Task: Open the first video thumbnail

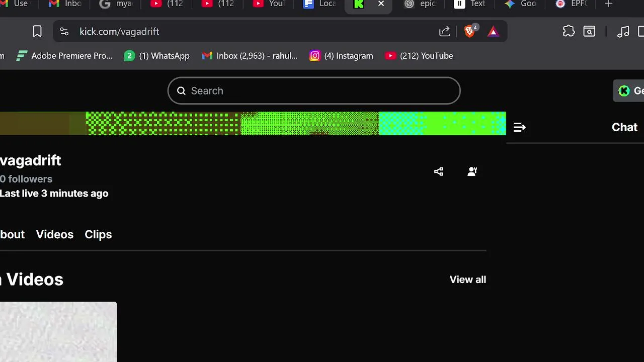Action: 58,332
